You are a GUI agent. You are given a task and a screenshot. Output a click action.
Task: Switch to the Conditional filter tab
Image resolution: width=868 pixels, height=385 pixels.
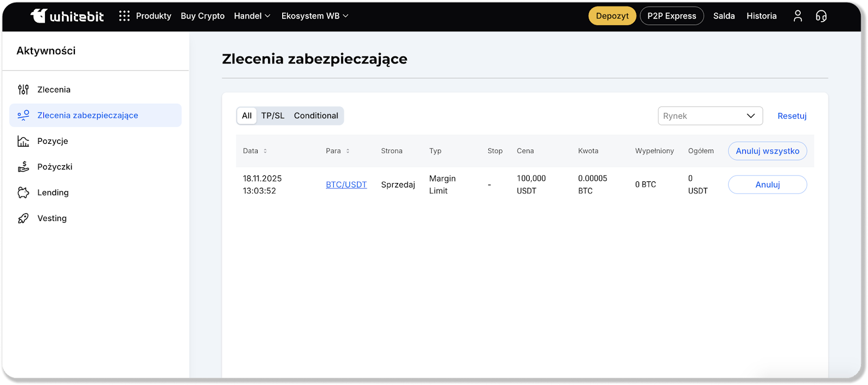tap(316, 116)
